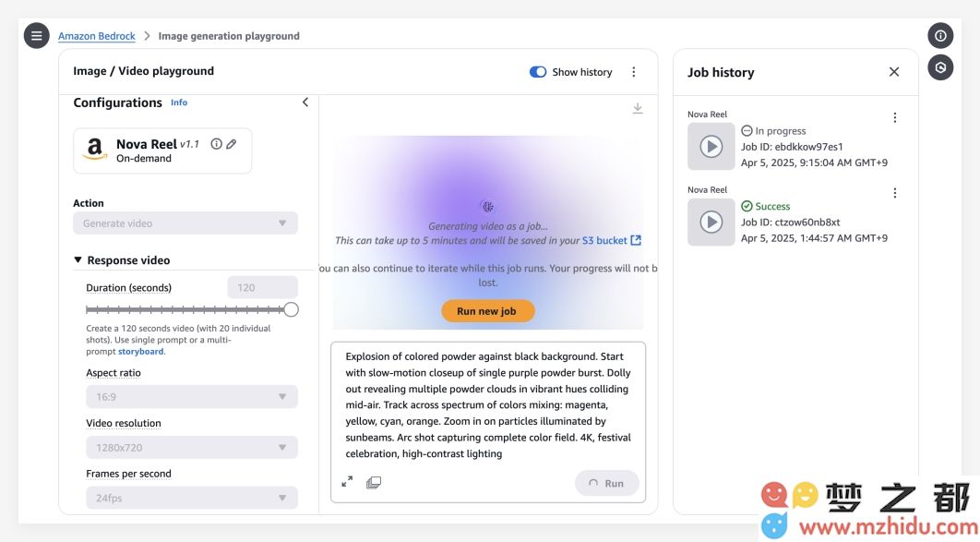Click the Run new job button
The width and height of the screenshot is (980, 542).
487,311
